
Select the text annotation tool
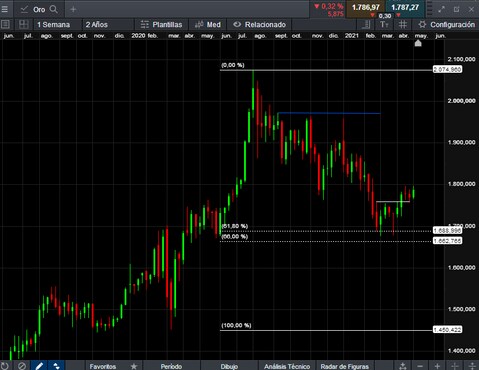(x=384, y=24)
